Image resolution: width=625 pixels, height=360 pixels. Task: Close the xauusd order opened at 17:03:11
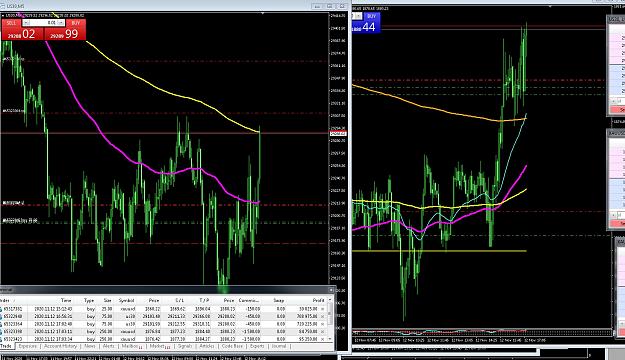click(323, 332)
